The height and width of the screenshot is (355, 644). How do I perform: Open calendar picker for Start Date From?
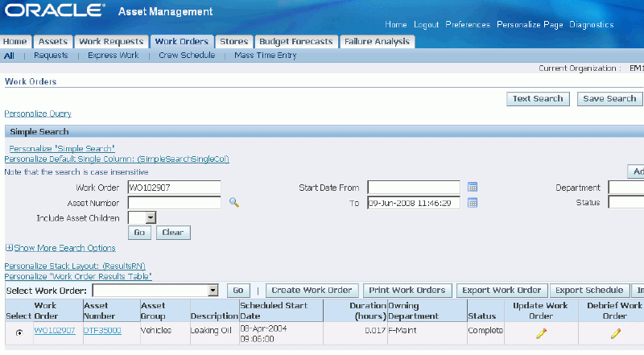pos(473,188)
